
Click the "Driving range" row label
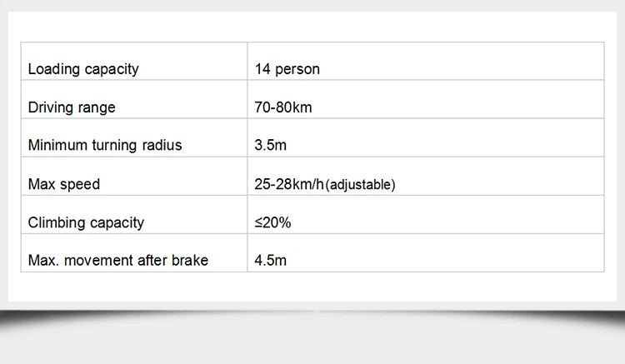(72, 107)
